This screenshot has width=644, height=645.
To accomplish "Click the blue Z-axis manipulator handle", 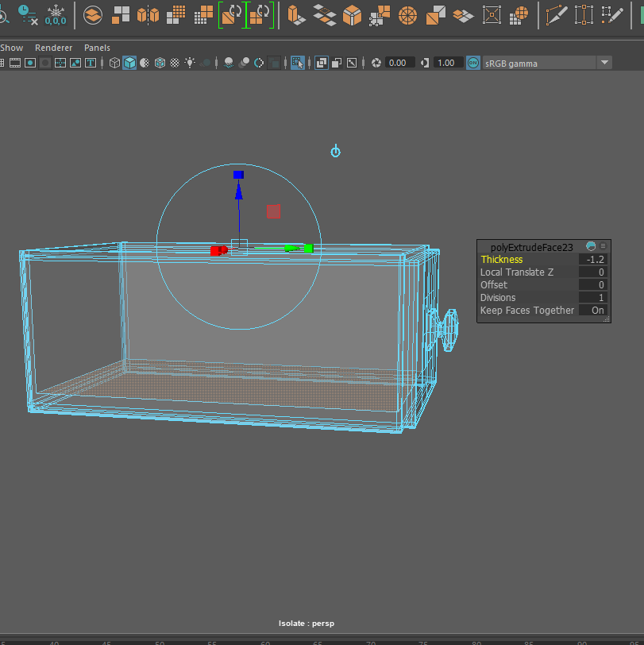I will 238,175.
